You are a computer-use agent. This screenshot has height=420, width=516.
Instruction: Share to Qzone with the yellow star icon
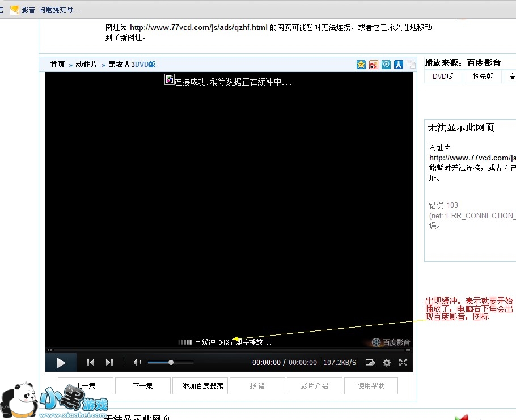[361, 65]
